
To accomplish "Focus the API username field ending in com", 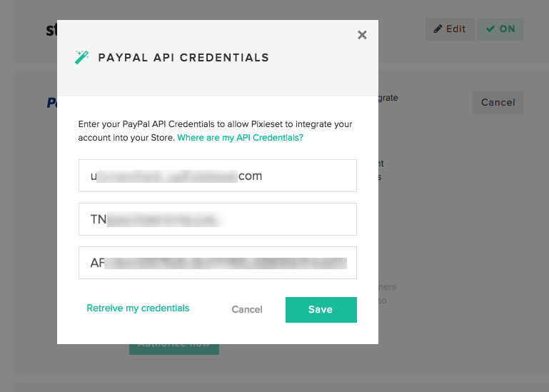I will 218,176.
